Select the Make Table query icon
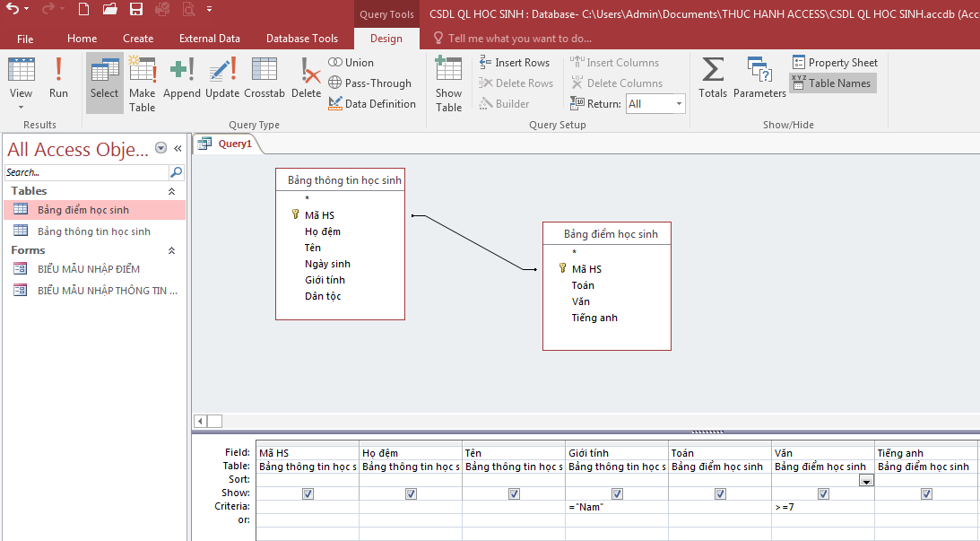This screenshot has height=541, width=980. (142, 83)
